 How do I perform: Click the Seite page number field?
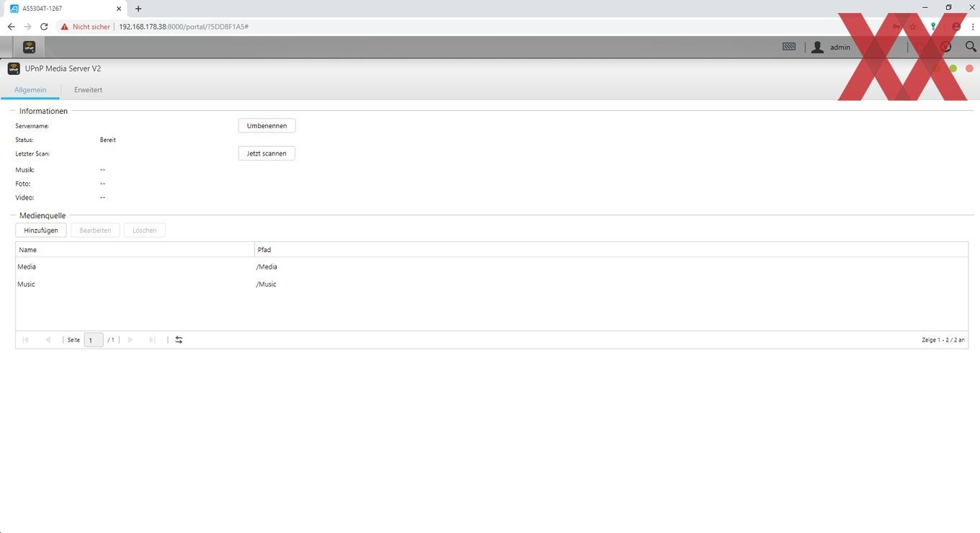[94, 340]
